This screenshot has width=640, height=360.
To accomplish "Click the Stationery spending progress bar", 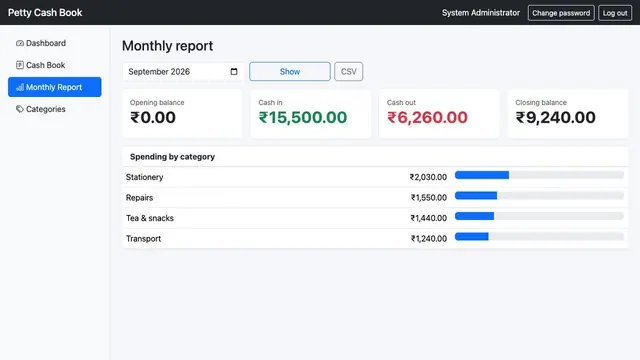I will (539, 175).
